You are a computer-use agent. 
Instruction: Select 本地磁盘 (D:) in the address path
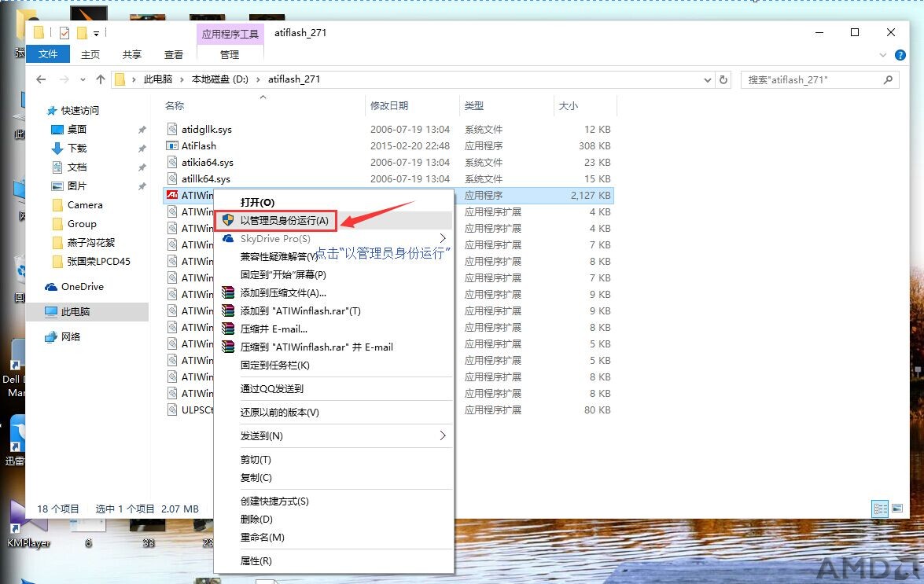point(220,79)
